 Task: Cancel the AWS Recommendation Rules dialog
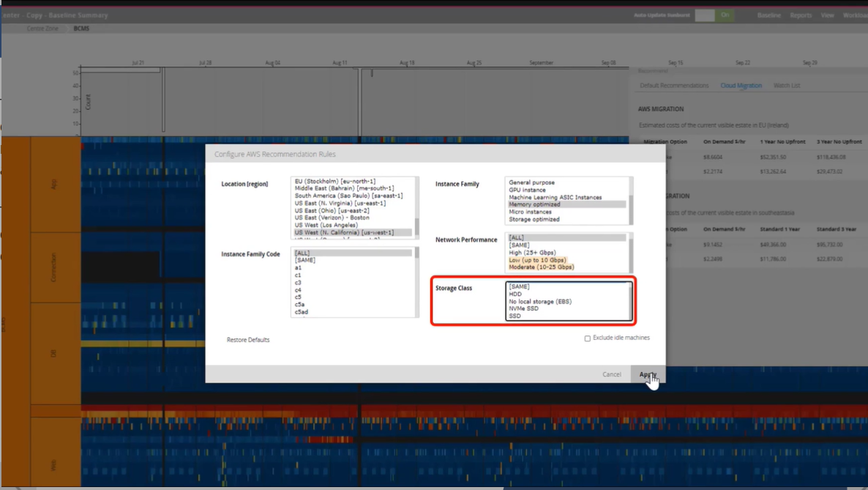pyautogui.click(x=612, y=374)
